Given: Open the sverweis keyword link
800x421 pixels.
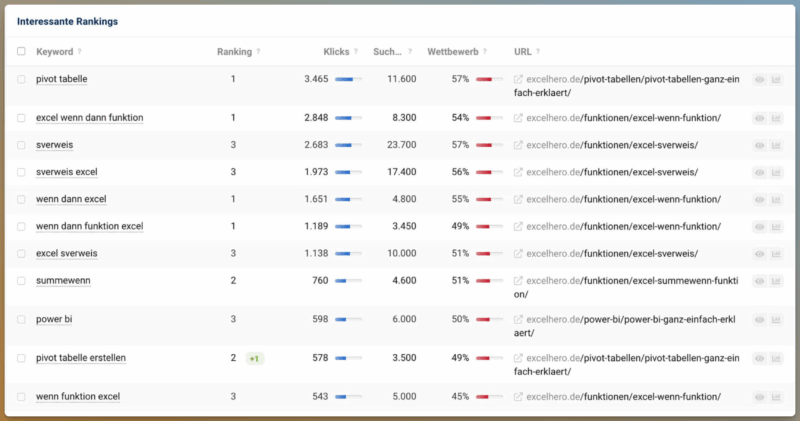Looking at the screenshot, I should pos(55,145).
